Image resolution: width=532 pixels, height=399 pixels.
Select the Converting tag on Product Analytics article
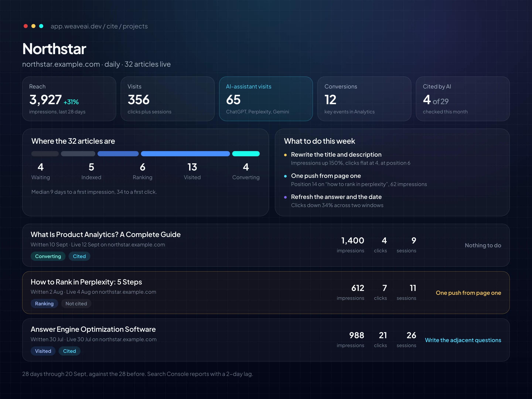48,256
